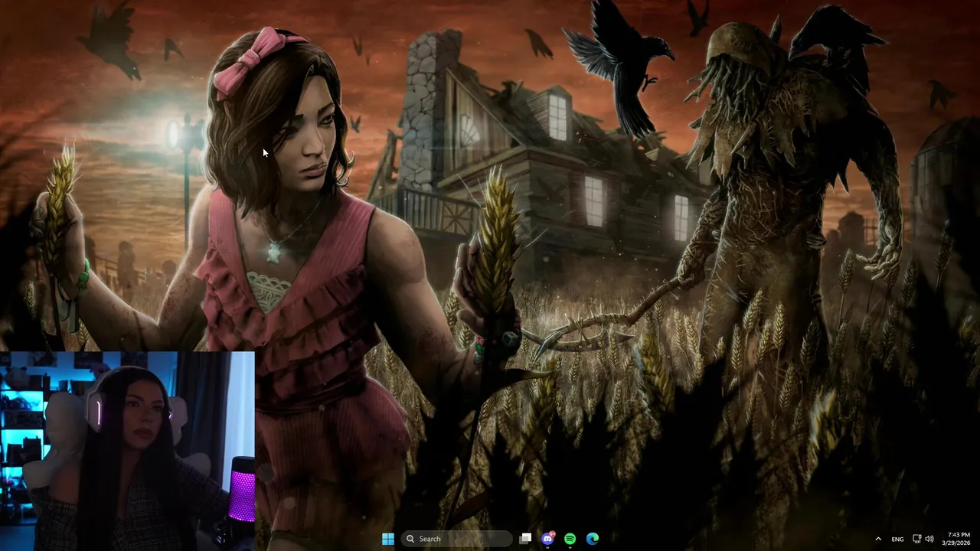
Task: Open network settings from the tray
Action: (916, 539)
